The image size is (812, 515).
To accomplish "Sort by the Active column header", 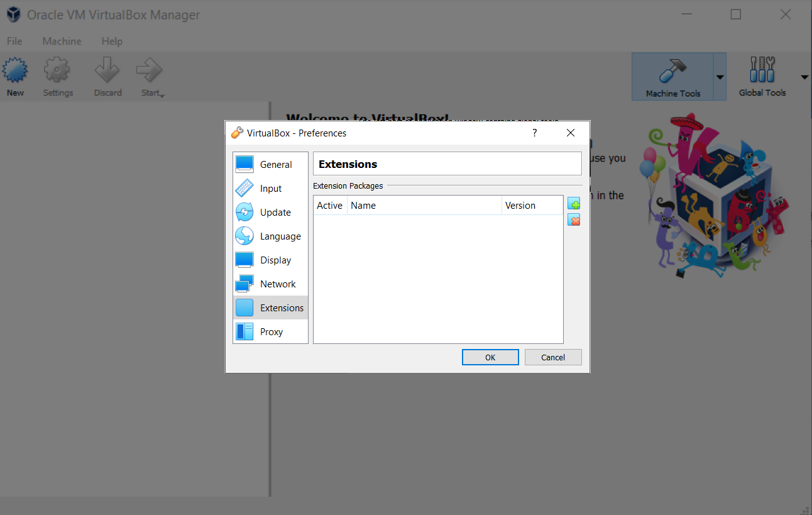I will [330, 206].
